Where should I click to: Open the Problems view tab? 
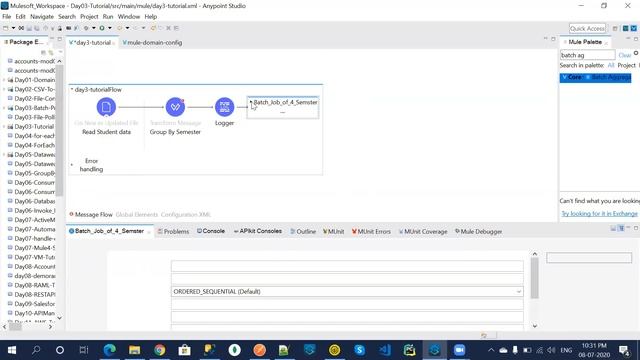point(173,231)
